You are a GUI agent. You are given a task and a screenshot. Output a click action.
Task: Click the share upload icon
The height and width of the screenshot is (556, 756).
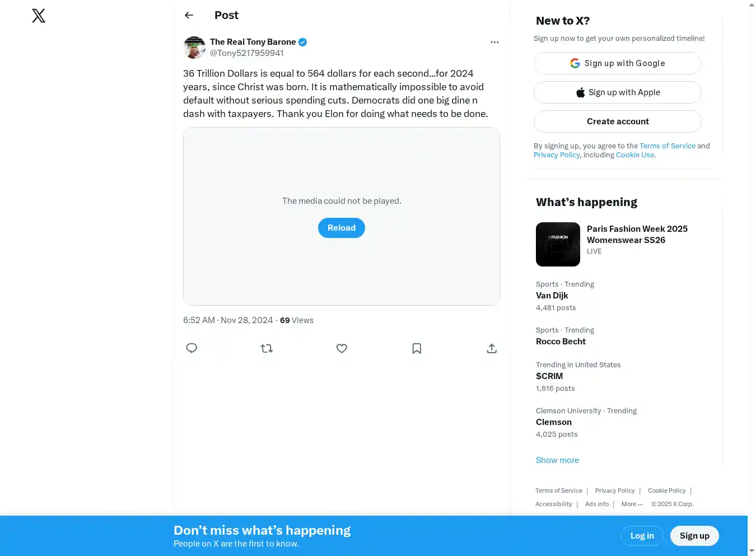tap(492, 348)
